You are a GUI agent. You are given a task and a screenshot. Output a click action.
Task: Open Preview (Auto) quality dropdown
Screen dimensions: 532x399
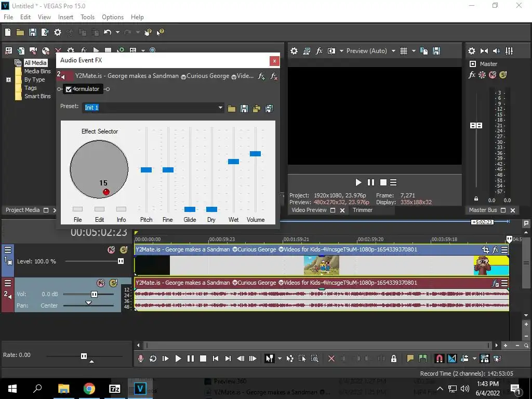coord(393,51)
